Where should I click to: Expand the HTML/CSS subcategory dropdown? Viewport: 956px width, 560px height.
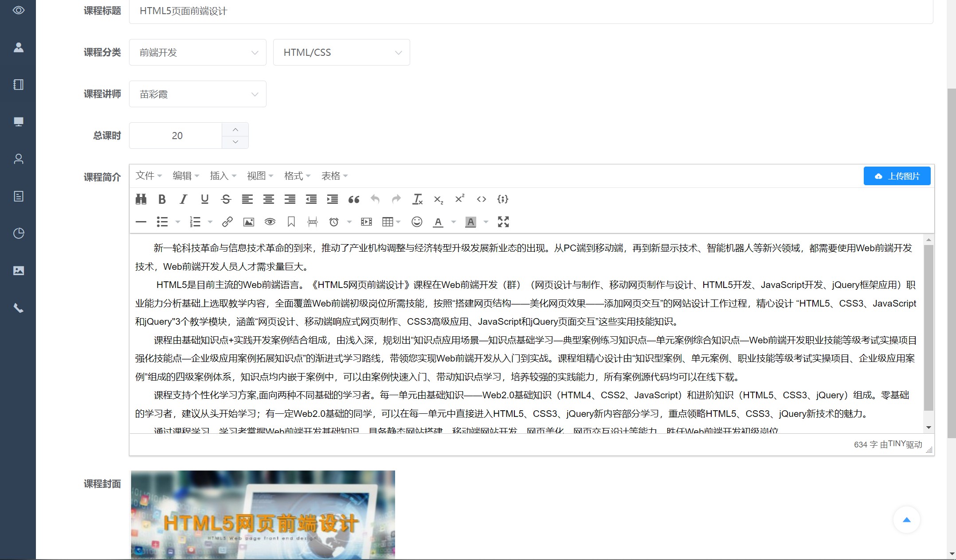(x=341, y=52)
